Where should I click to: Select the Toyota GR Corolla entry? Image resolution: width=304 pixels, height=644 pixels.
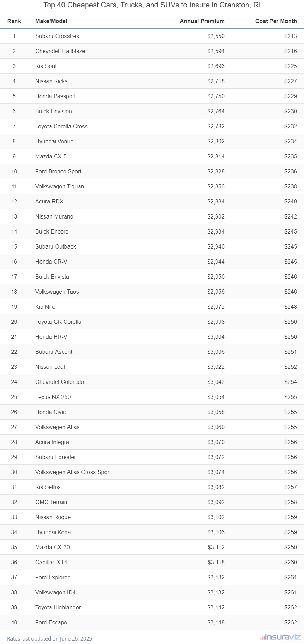(x=58, y=322)
